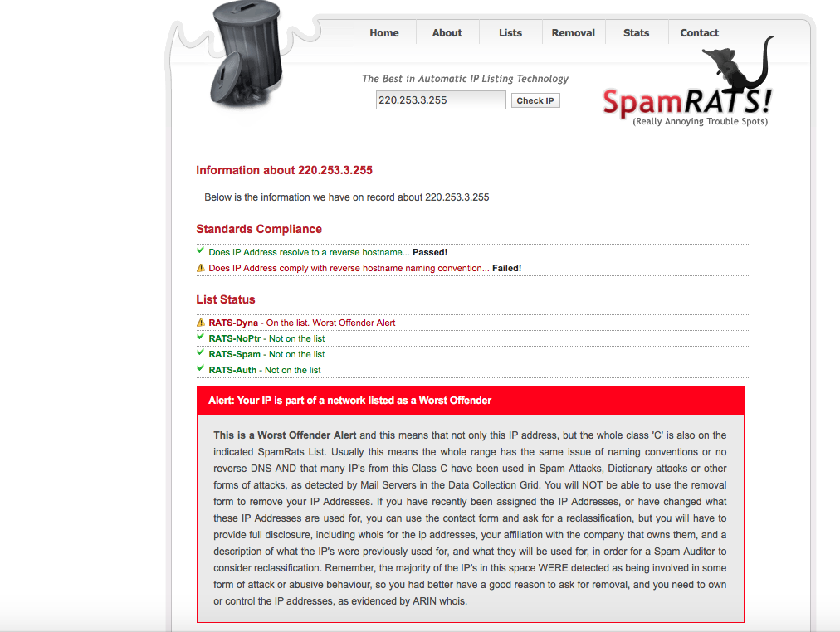
Task: View the Stats page
Action: [636, 32]
